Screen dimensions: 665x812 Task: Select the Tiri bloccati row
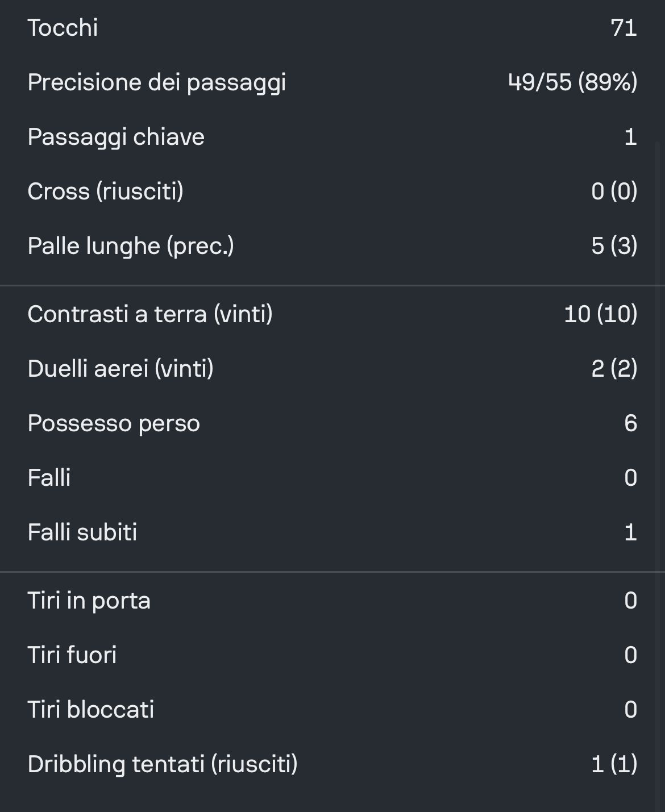pos(332,709)
